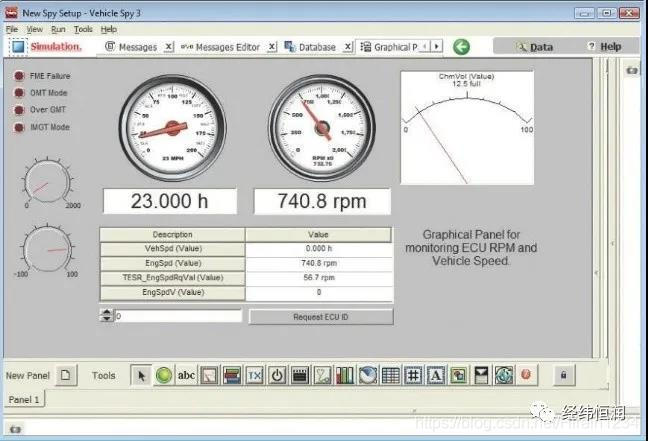Click the blue square Simulation icon
The image size is (648, 441).
[x=18, y=47]
